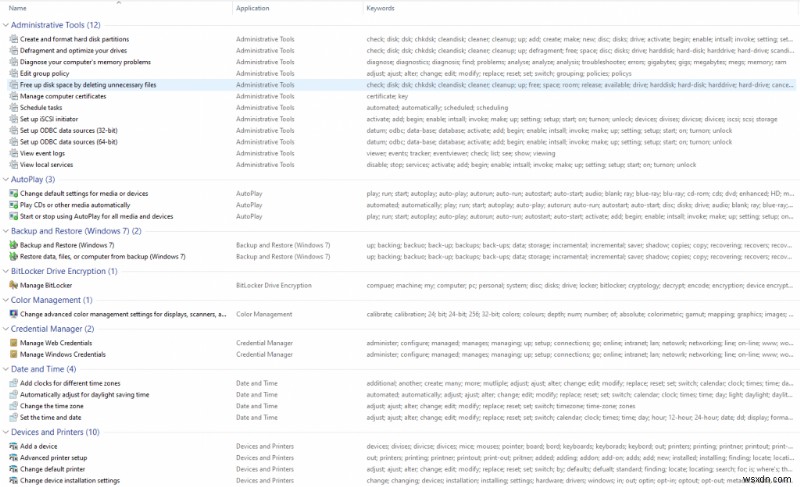The height and width of the screenshot is (487, 800).
Task: Click the icon for ODBC data sources (64-bit)
Action: (x=14, y=142)
